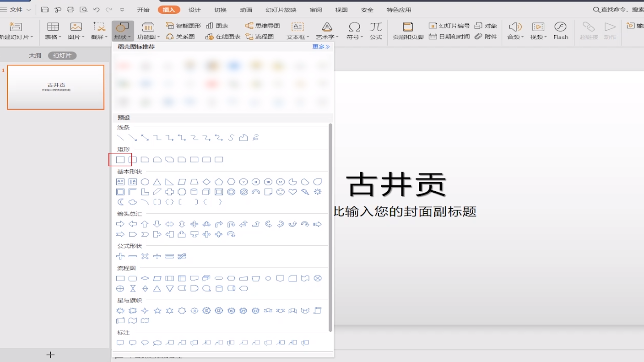Image resolution: width=644 pixels, height=362 pixels.
Task: Click 日期和时间 date and time
Action: (449, 37)
